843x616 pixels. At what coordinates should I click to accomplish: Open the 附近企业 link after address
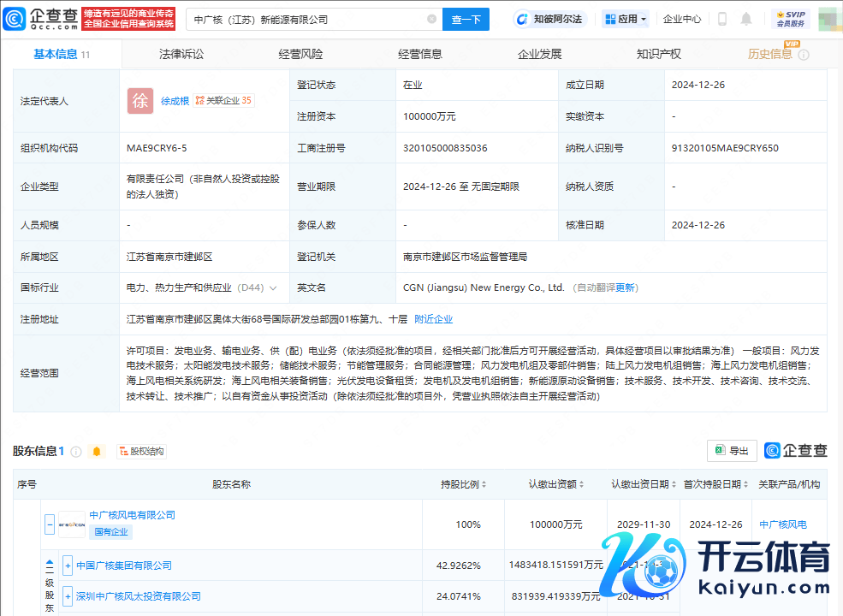tap(433, 319)
